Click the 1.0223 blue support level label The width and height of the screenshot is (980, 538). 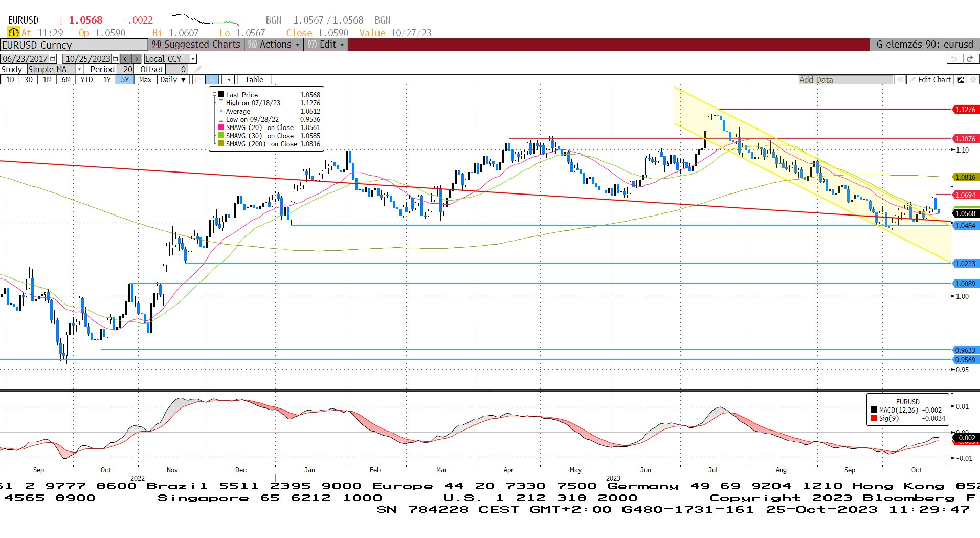point(965,264)
